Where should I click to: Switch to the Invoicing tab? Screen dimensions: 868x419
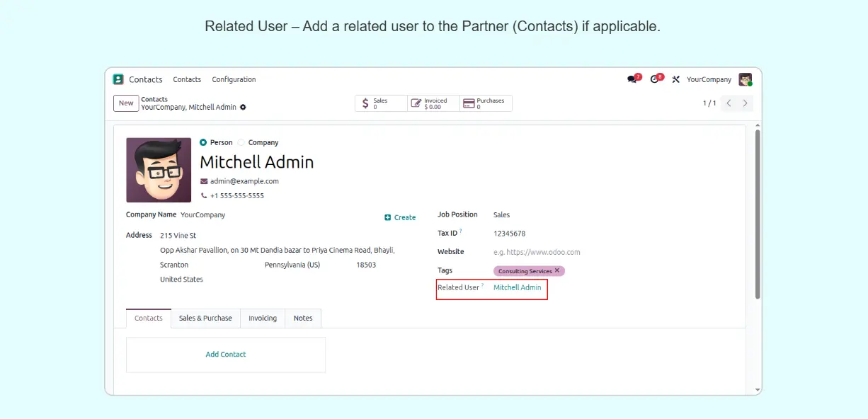(x=263, y=318)
